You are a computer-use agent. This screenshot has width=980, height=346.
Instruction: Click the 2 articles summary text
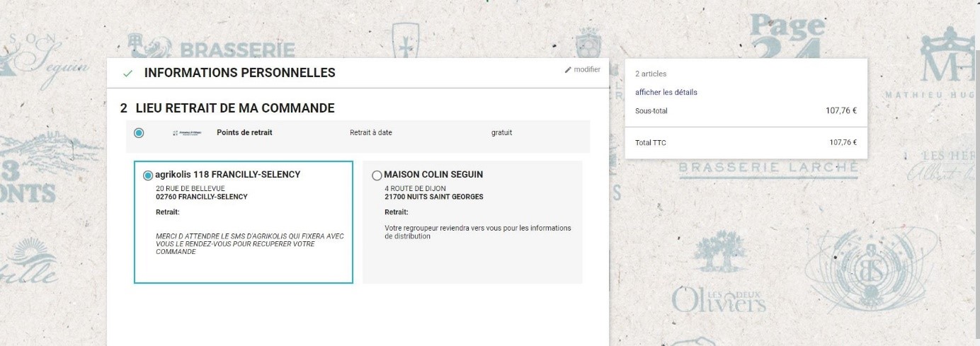pyautogui.click(x=651, y=74)
